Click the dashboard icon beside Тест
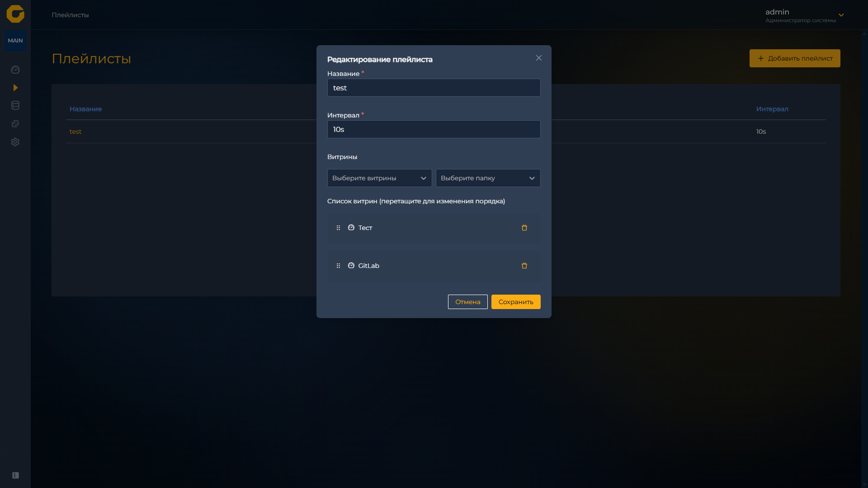868x488 pixels. pyautogui.click(x=351, y=227)
